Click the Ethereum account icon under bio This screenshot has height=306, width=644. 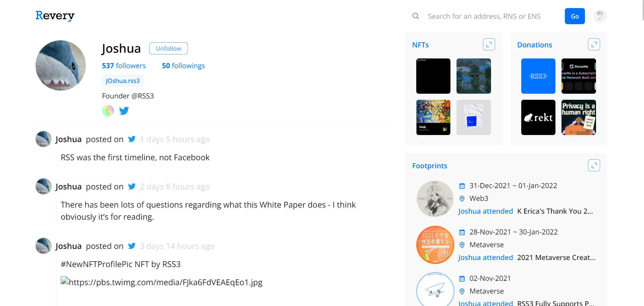pyautogui.click(x=108, y=111)
